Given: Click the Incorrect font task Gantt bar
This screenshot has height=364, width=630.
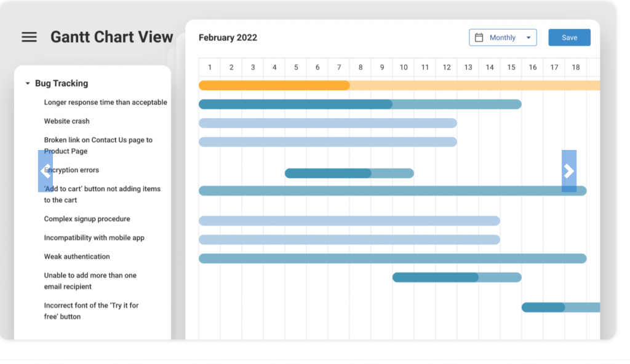Looking at the screenshot, I should (x=561, y=307).
